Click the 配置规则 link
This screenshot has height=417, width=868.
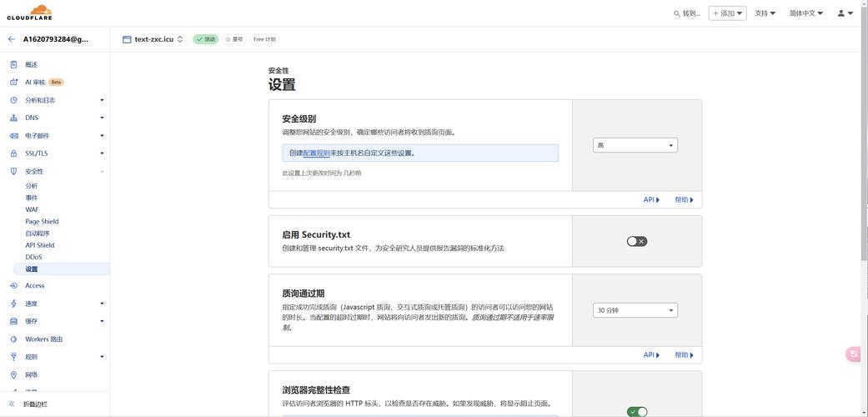(x=316, y=153)
